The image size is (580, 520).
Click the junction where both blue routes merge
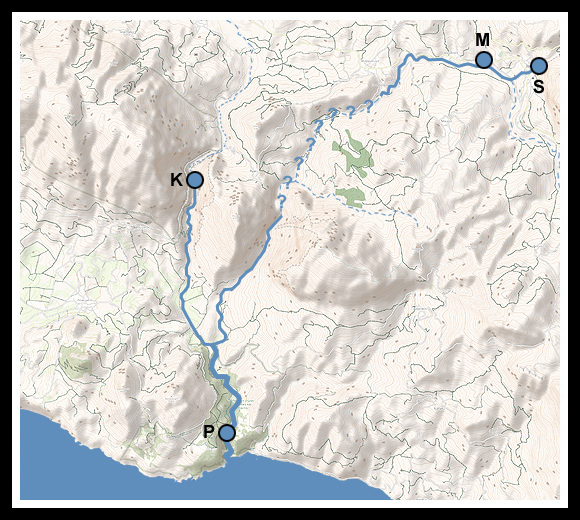pos(212,345)
